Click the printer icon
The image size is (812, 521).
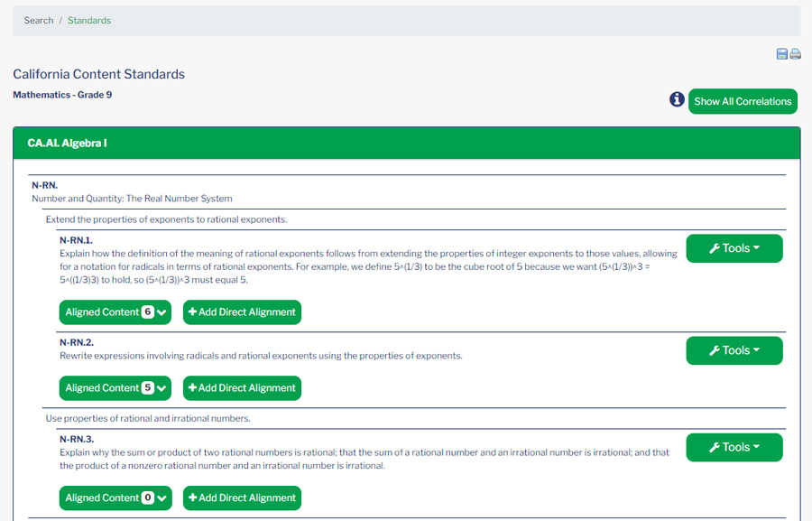[x=796, y=54]
